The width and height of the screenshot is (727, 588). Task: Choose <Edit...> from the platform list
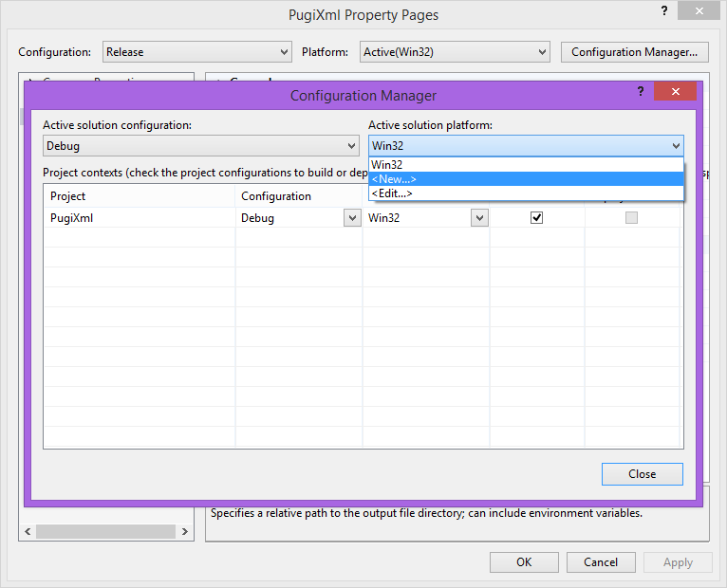526,193
